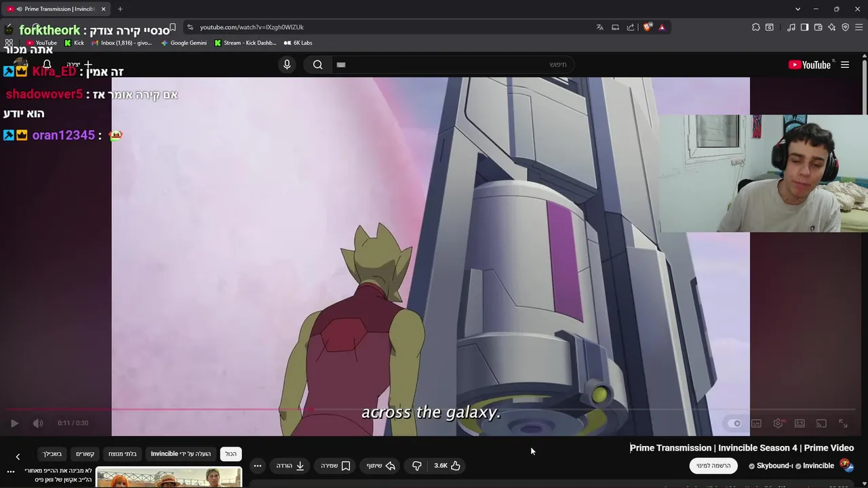Open the extensions puzzle icon
Screen dimensions: 868x488
[x=756, y=27]
